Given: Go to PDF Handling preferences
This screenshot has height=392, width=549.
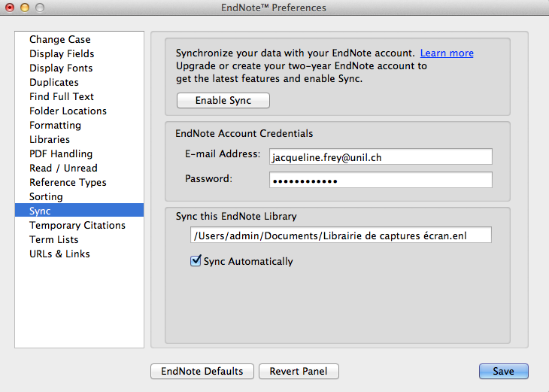Looking at the screenshot, I should pos(61,153).
